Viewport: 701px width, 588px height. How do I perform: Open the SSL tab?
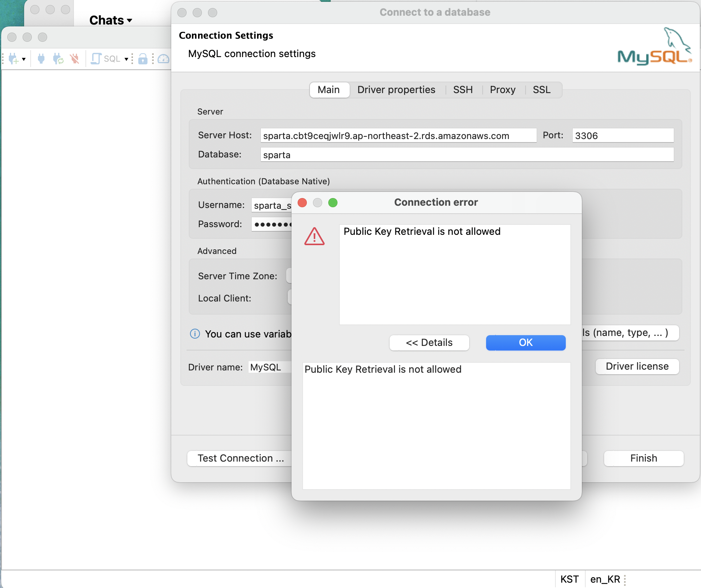542,90
